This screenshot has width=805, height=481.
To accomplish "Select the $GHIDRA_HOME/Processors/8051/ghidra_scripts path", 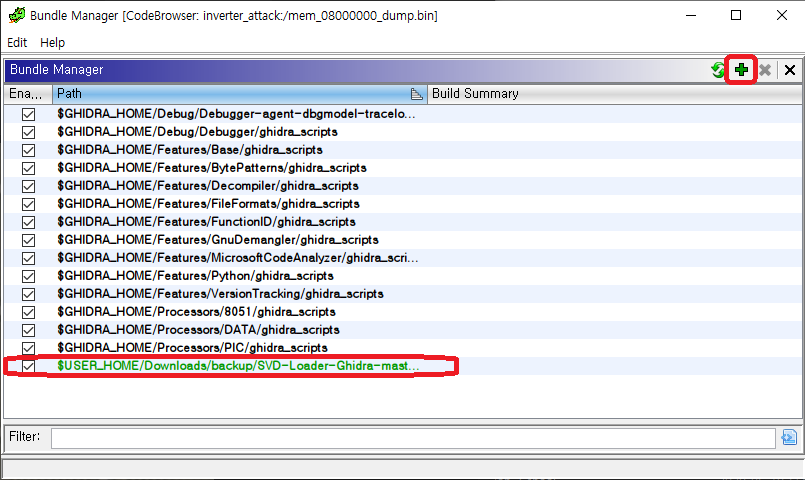I will coord(196,312).
